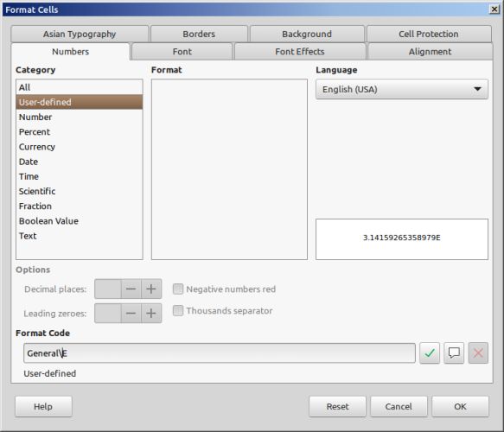The image size is (504, 432).
Task: Click in the Format Code input field
Action: (220, 353)
